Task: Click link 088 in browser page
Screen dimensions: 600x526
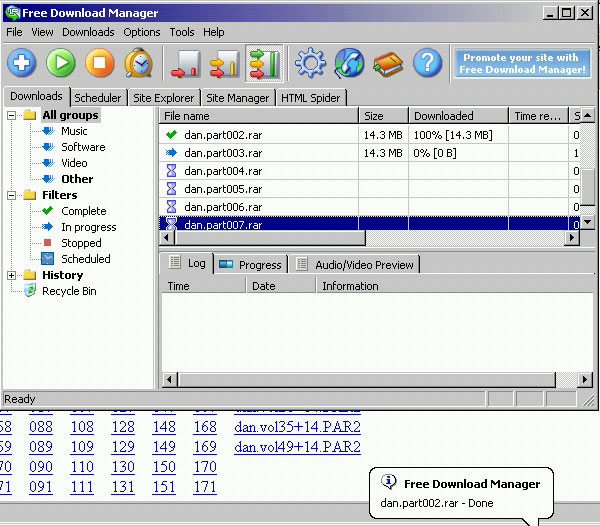Action: pyautogui.click(x=41, y=427)
